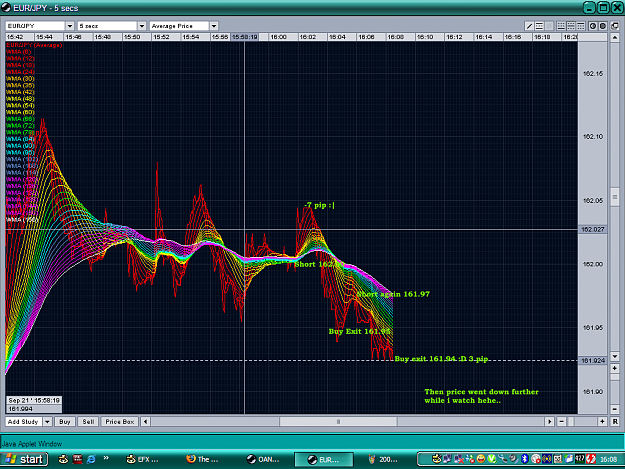Switch to the Firefox 'The ...' taskbar window
The image size is (625, 469).
pos(202,459)
